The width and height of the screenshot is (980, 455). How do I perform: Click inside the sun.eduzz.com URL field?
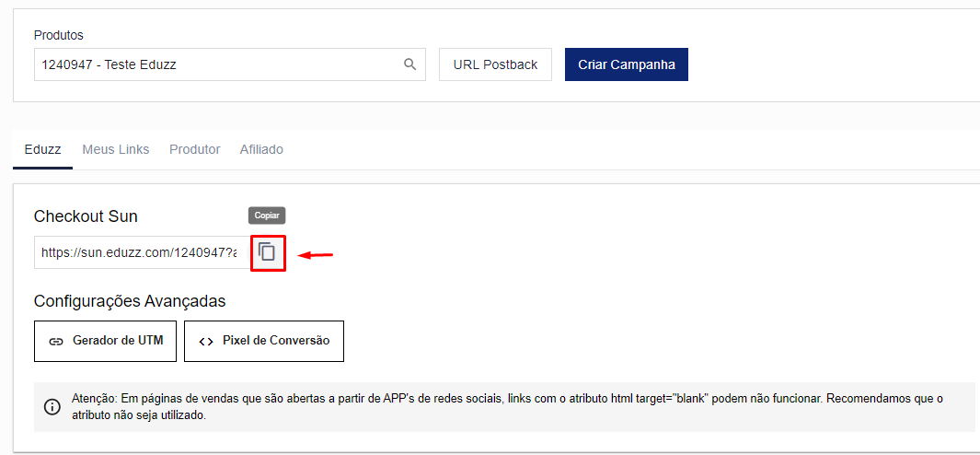(140, 252)
